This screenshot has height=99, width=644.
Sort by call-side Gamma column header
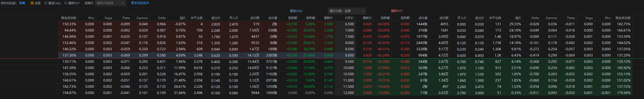click(142, 18)
